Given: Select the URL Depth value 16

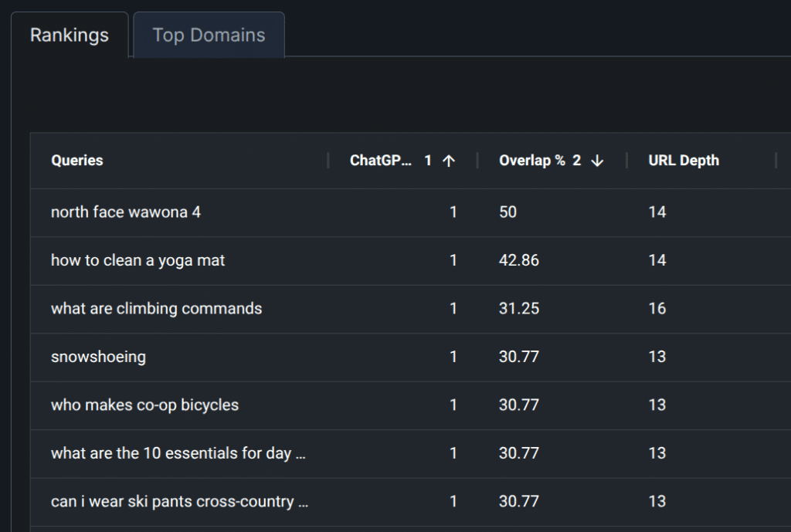Looking at the screenshot, I should 657,308.
